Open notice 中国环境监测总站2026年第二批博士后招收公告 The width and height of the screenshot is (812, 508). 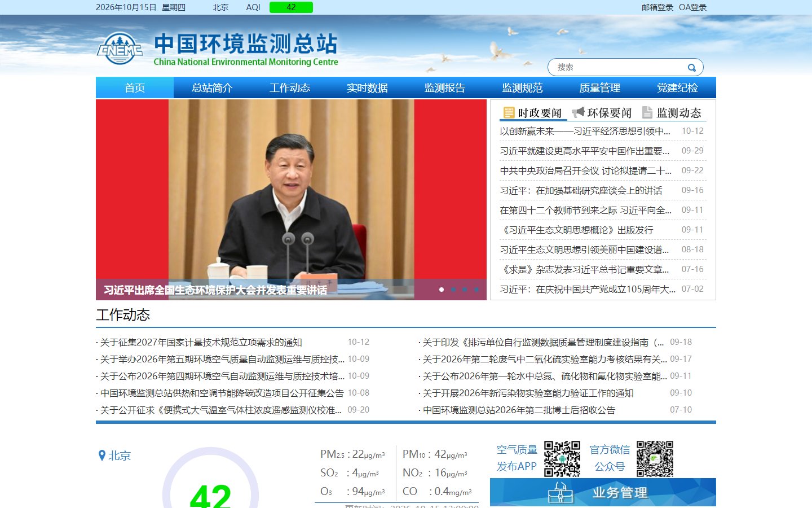tap(519, 410)
